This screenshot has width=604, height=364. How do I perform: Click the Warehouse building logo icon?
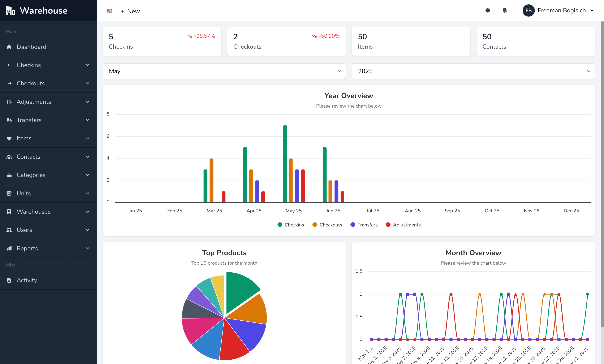point(10,10)
